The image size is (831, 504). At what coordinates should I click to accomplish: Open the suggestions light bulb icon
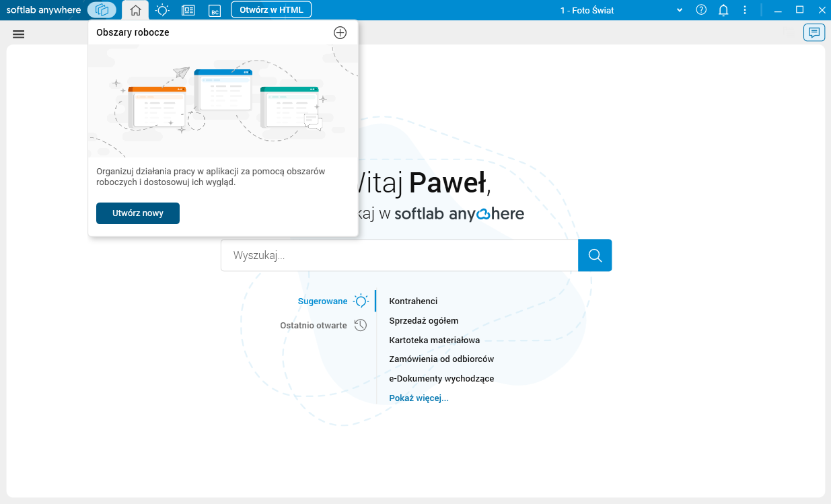click(161, 9)
